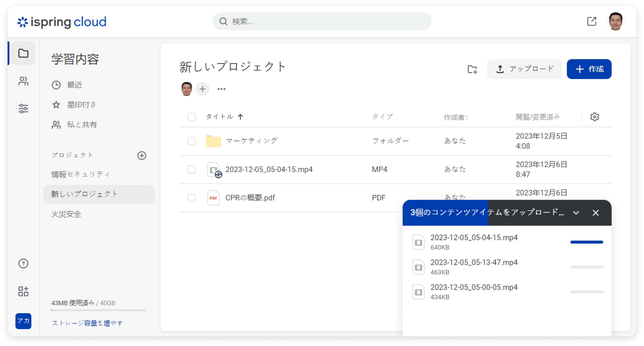This screenshot has height=346, width=644.
Task: Open the three dots more options menu
Action: pos(221,89)
